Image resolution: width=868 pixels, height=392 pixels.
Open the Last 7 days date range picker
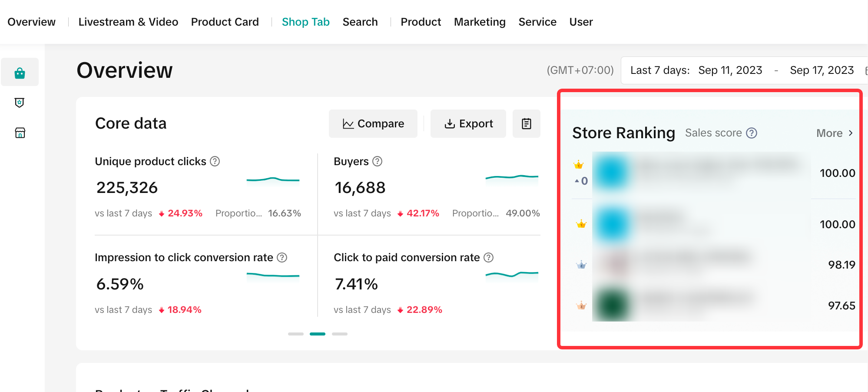(743, 70)
